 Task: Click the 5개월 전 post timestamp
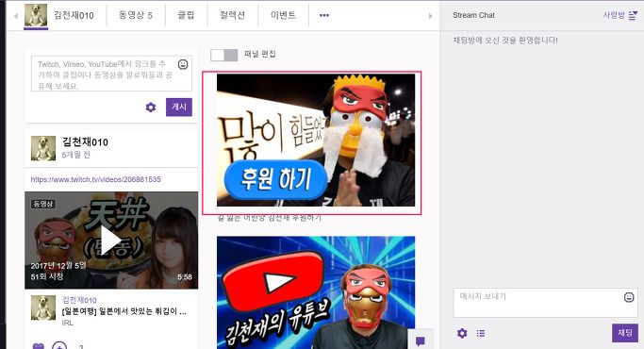pyautogui.click(x=75, y=155)
